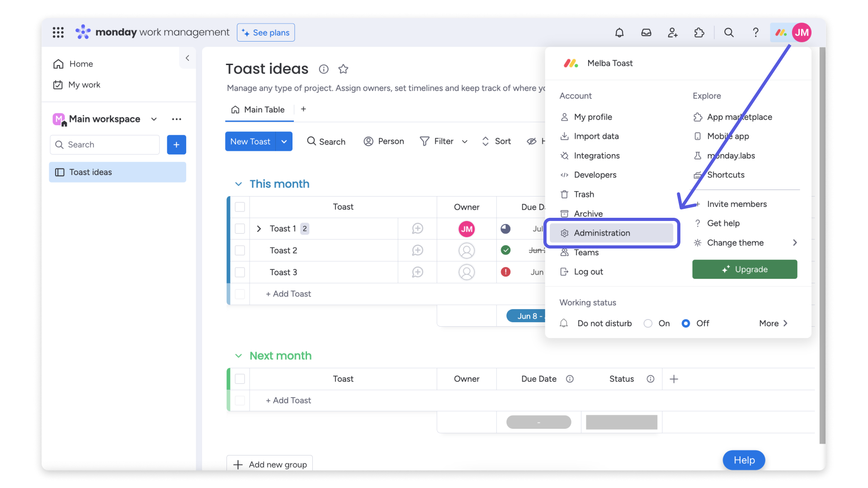Star the Toast ideas board as favorite
The width and height of the screenshot is (868, 488).
point(343,69)
